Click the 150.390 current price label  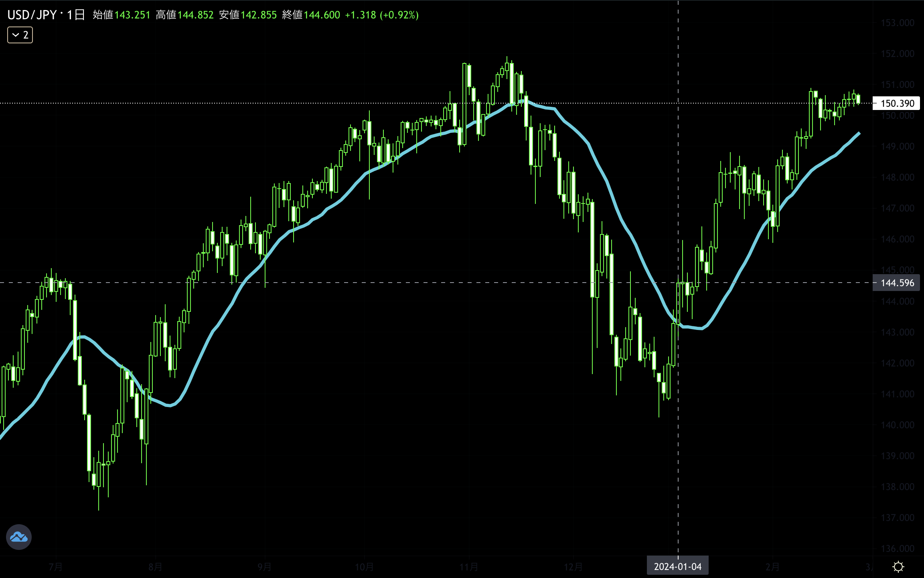coord(897,103)
